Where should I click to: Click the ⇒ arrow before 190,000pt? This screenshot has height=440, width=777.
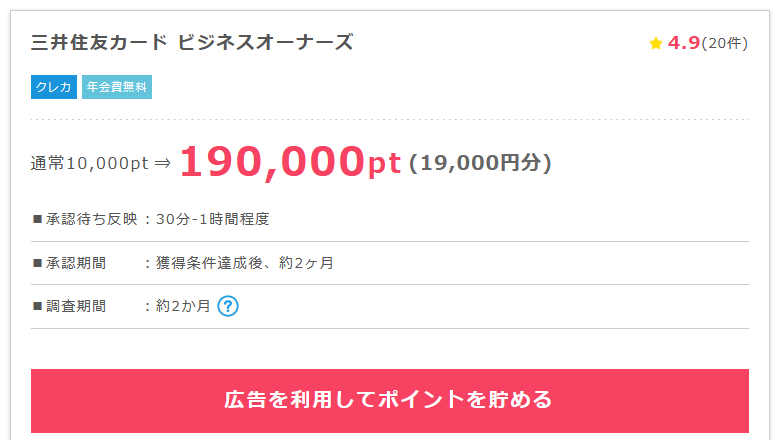(x=163, y=164)
